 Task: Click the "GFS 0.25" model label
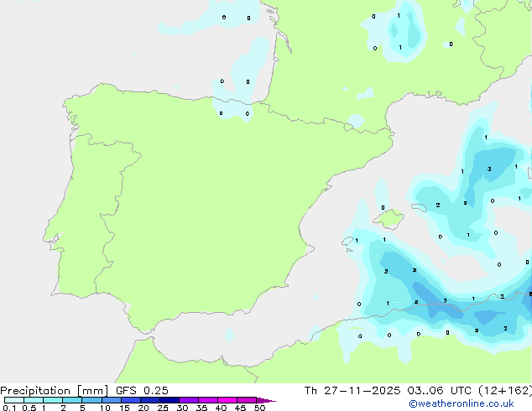[x=142, y=391]
